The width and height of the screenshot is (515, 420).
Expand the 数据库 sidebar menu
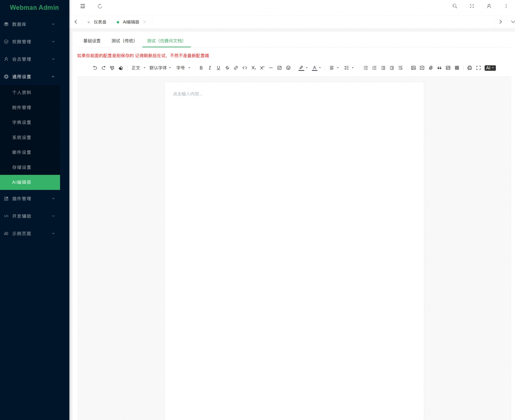(x=30, y=24)
